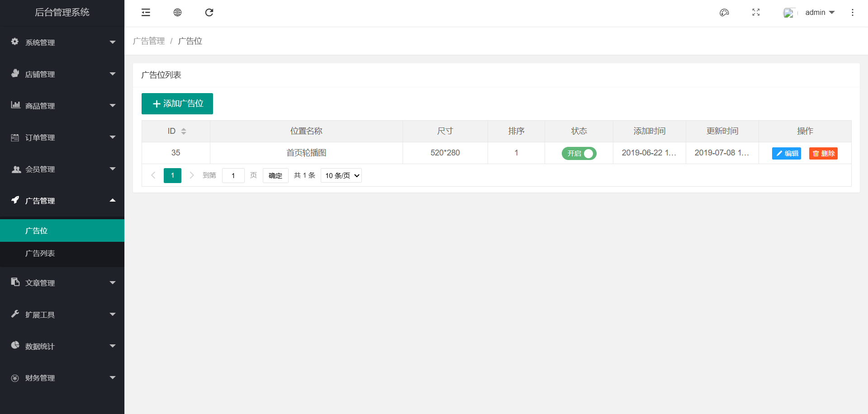Toggle fullscreen mode icon

(756, 13)
